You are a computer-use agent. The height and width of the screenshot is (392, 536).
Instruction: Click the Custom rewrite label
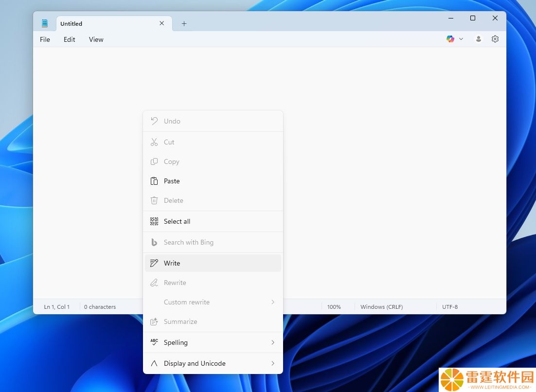[187, 302]
